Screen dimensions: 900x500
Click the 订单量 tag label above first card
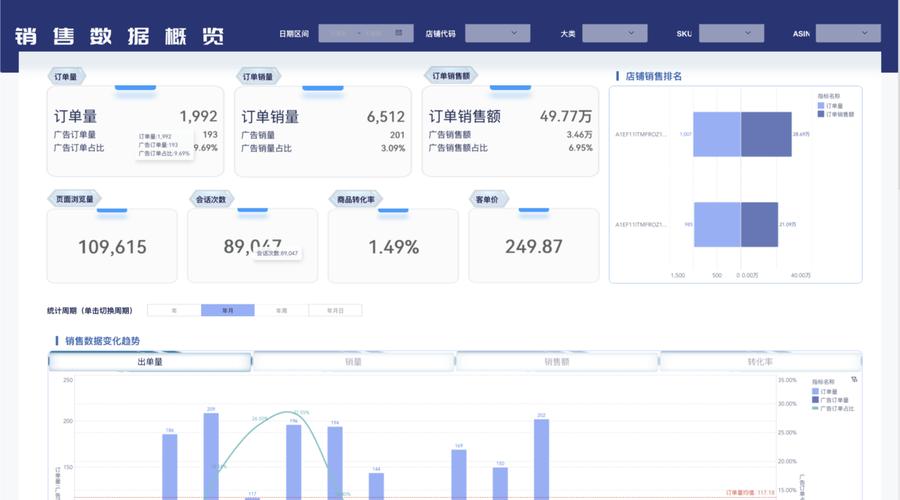(x=65, y=76)
